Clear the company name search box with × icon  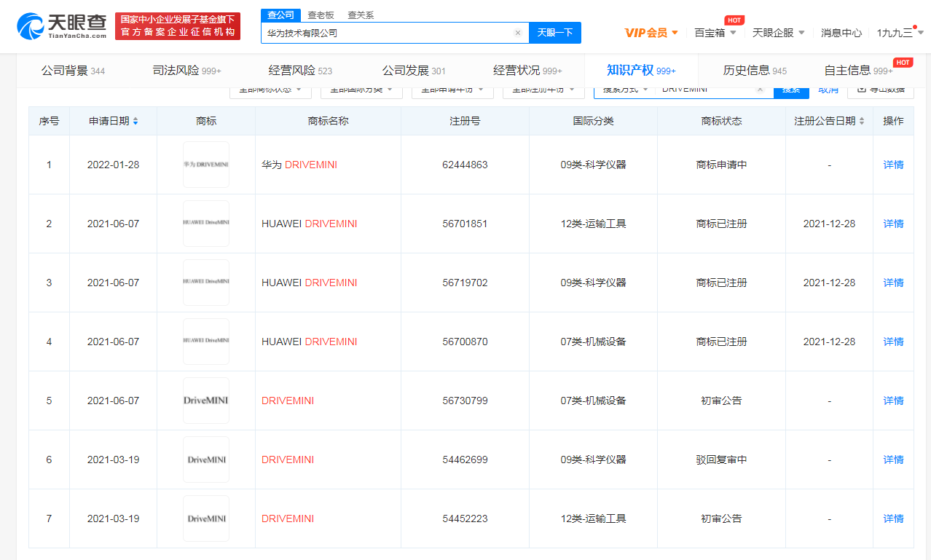pyautogui.click(x=518, y=33)
